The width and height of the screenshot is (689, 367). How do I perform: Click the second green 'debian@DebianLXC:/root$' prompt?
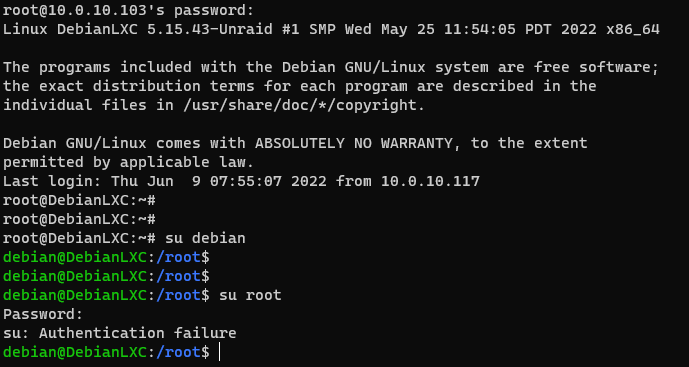[x=106, y=276]
